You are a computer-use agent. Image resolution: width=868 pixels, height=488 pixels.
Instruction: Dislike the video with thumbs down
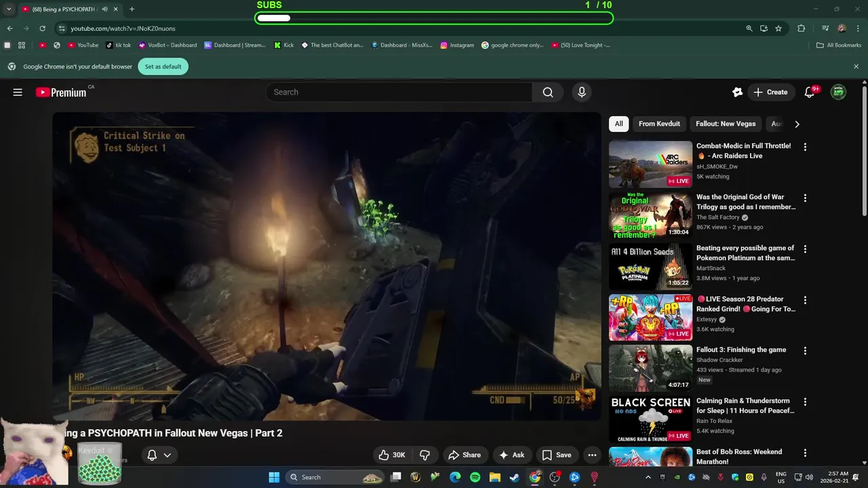(x=425, y=455)
